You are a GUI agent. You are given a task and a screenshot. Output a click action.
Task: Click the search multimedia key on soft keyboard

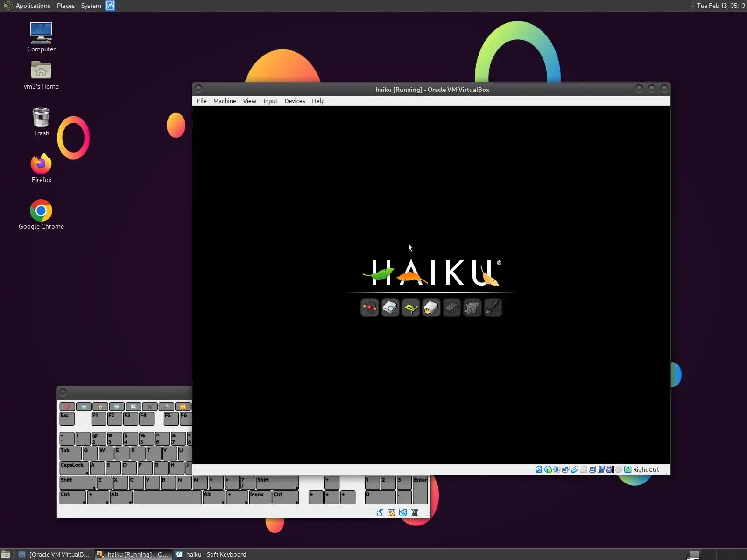tap(166, 406)
